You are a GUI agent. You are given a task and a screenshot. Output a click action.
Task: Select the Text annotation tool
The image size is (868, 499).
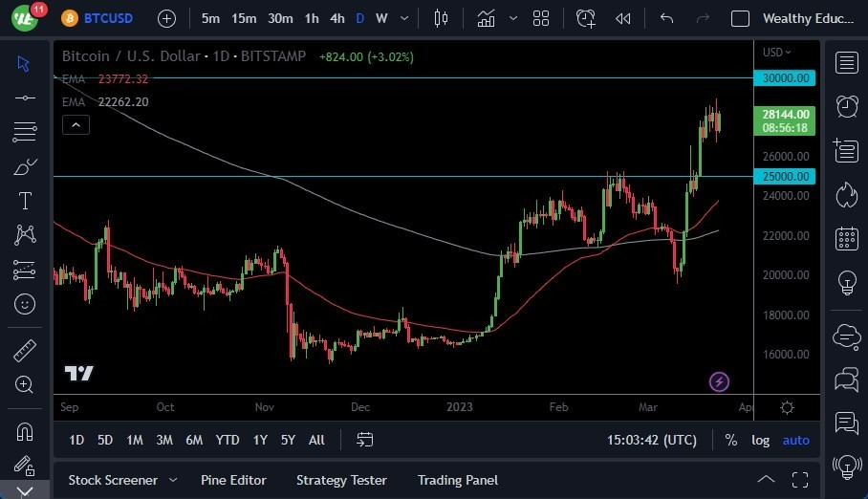coord(25,201)
